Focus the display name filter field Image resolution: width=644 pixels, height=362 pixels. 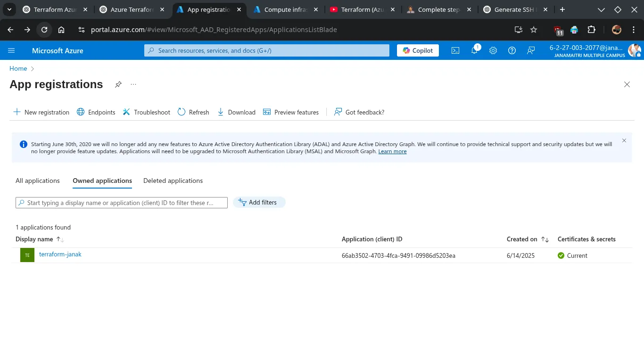pyautogui.click(x=122, y=203)
